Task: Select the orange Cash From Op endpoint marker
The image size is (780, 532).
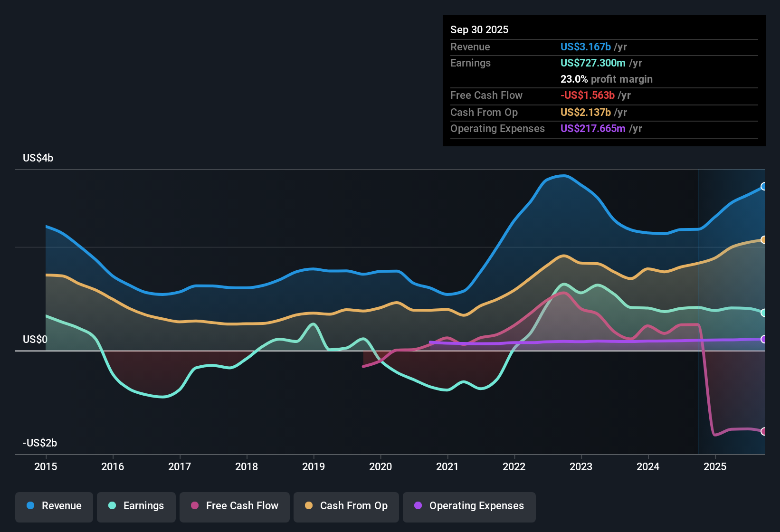Action: [764, 240]
